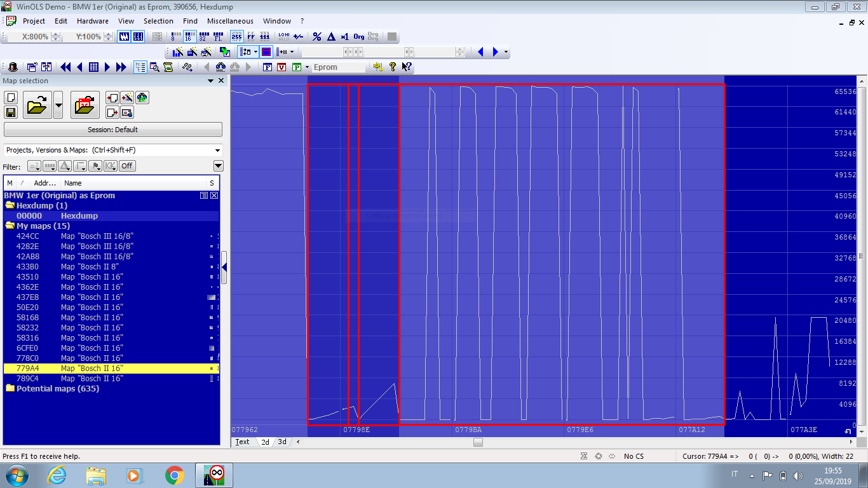Turn filter Off in Map selection
This screenshot has width=868, height=488.
(127, 166)
